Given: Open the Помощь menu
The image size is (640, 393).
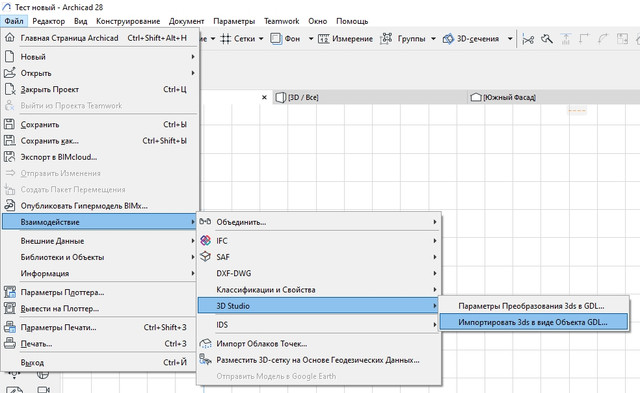Looking at the screenshot, I should (x=352, y=21).
